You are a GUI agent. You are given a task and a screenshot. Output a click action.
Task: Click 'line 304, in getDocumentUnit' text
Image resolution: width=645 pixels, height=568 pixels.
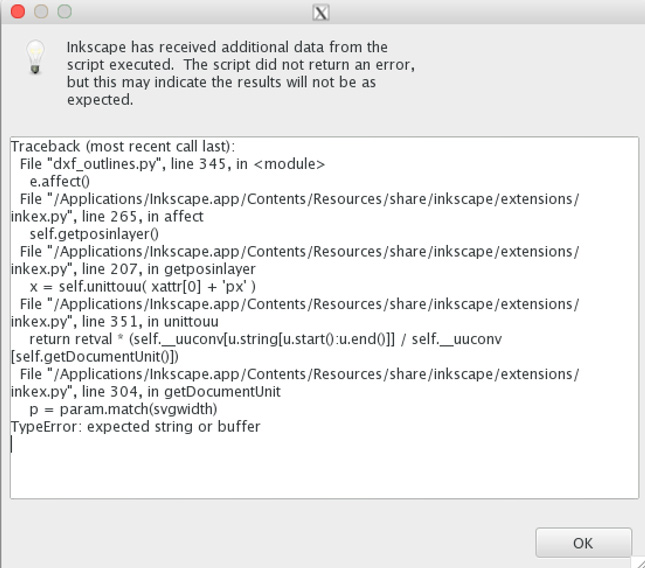[x=181, y=392]
